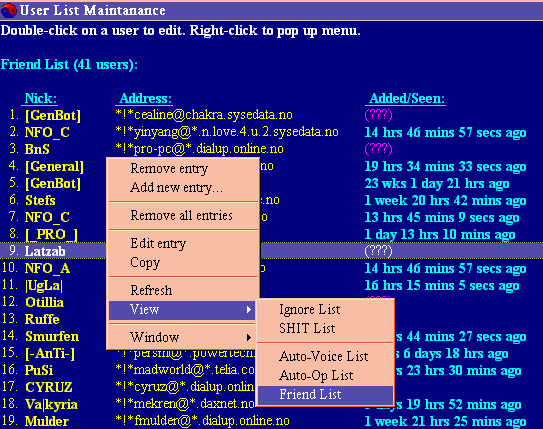Show the Auto-Voice List
This screenshot has width=543, height=429.
pyautogui.click(x=324, y=356)
